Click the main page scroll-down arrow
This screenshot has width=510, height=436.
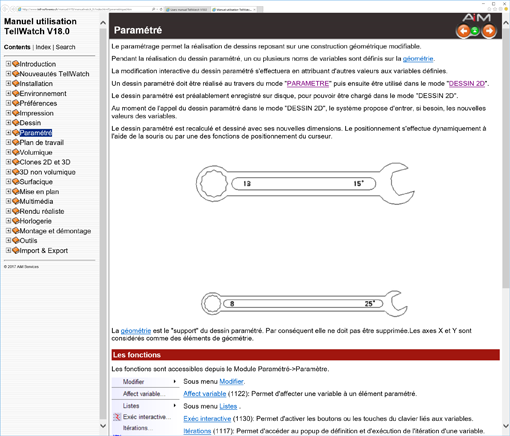click(x=506, y=426)
